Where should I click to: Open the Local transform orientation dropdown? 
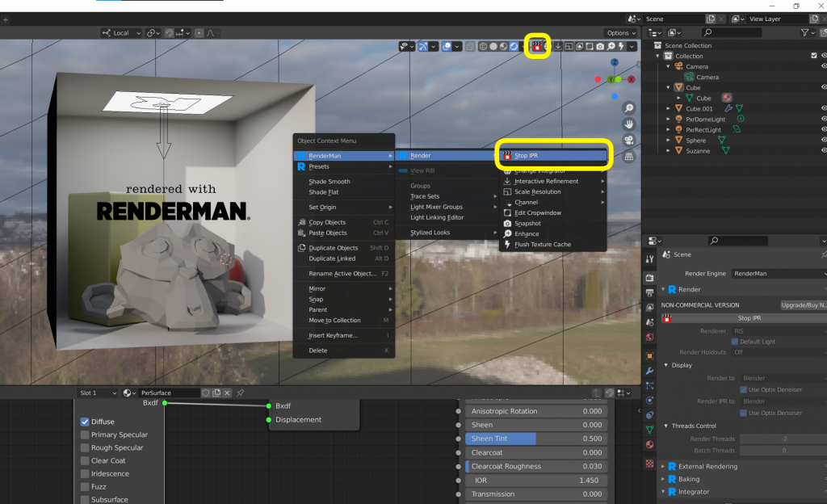click(x=121, y=32)
